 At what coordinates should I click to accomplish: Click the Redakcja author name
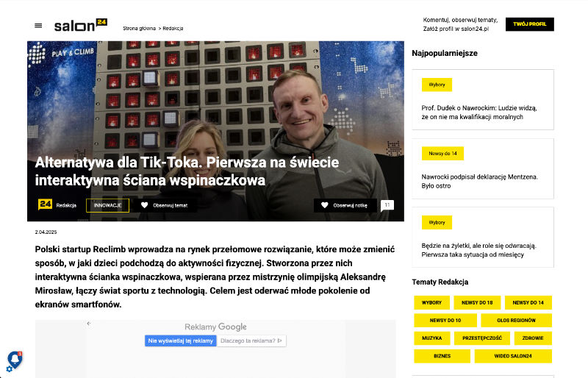coord(66,205)
